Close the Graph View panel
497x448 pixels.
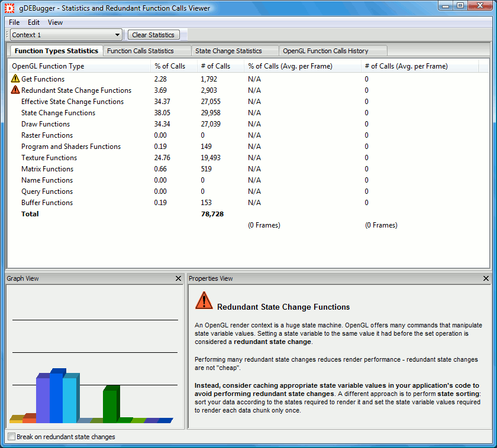click(x=179, y=278)
